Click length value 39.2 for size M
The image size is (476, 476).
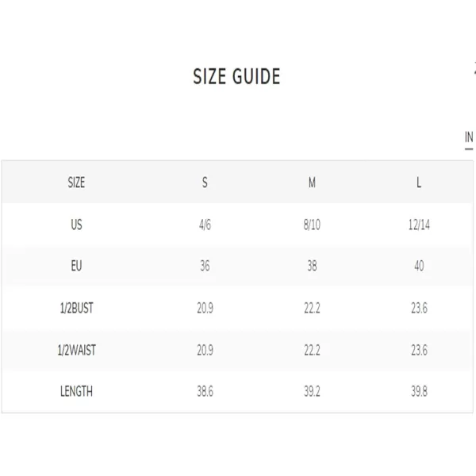pos(312,391)
